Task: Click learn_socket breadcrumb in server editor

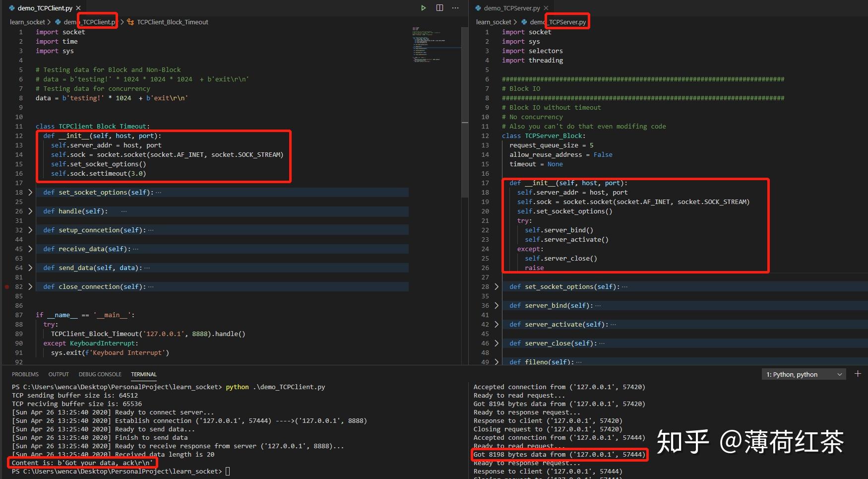Action: 494,22
